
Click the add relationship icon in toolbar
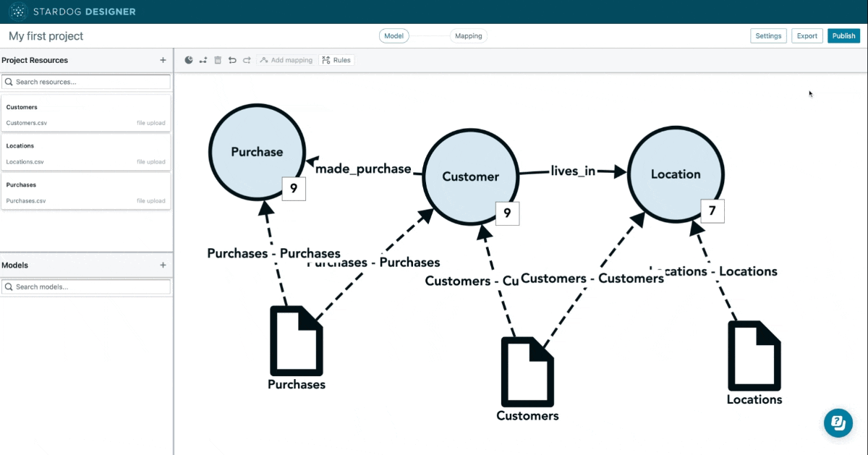(x=203, y=60)
